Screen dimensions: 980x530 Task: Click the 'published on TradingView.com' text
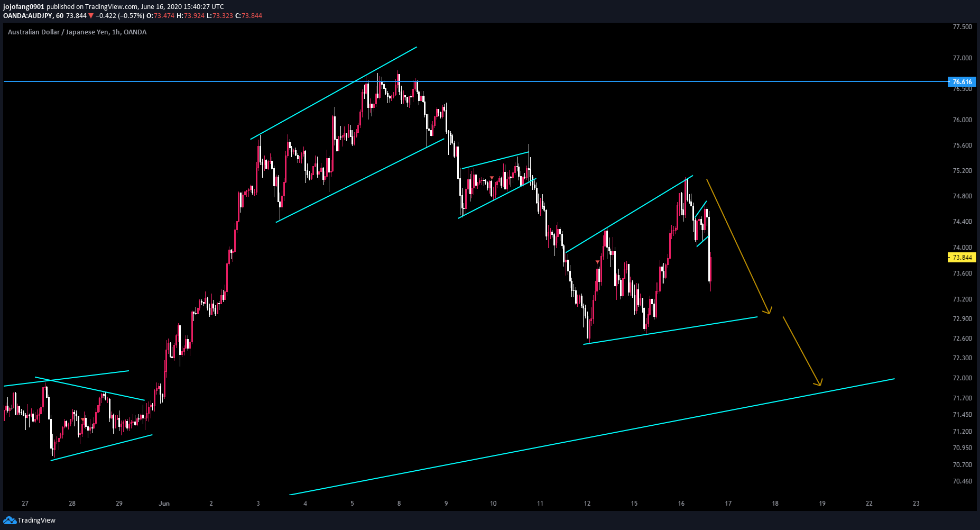[x=92, y=7]
